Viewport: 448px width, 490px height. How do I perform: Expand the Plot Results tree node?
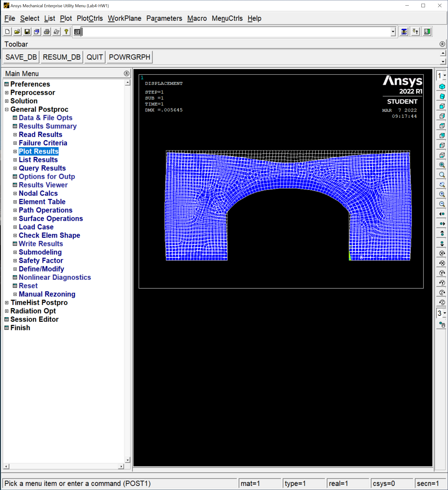[15, 151]
